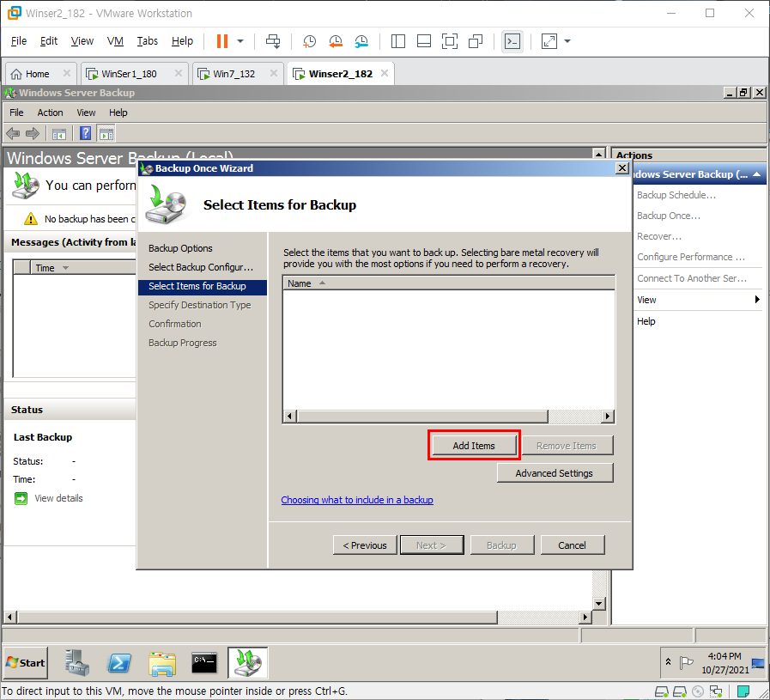This screenshot has height=700, width=770.
Task: Click View details in Last Backup
Action: click(58, 498)
